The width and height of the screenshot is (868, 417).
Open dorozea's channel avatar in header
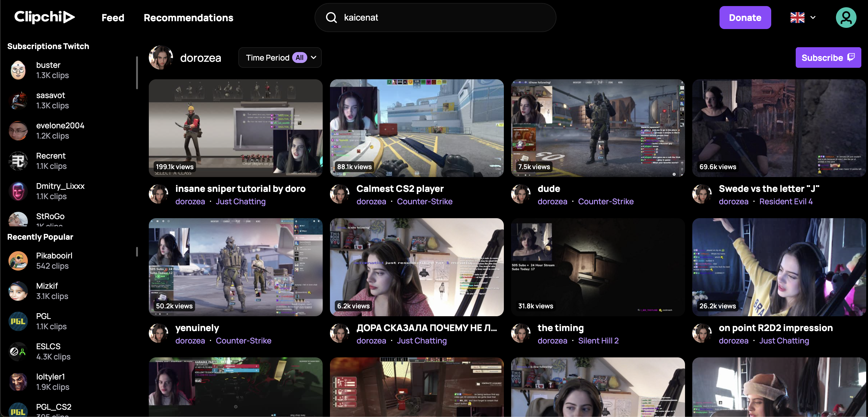161,57
